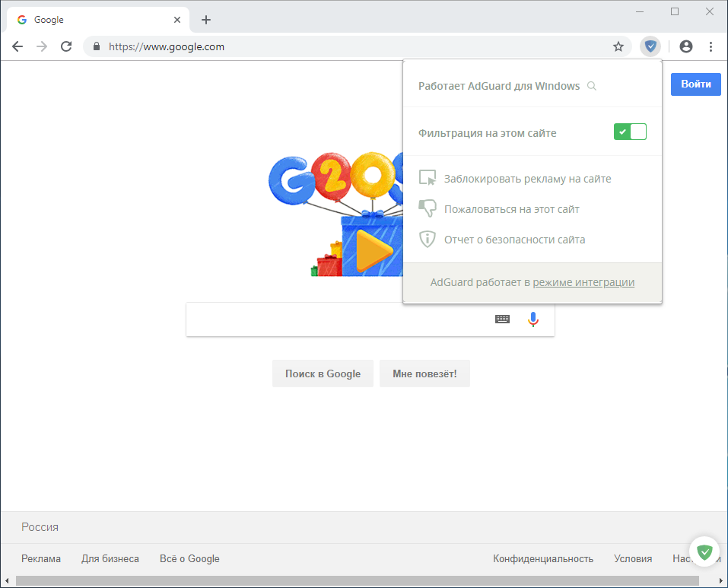Open the "Для бизнеса" footer link
This screenshot has width=728, height=588.
(x=110, y=559)
